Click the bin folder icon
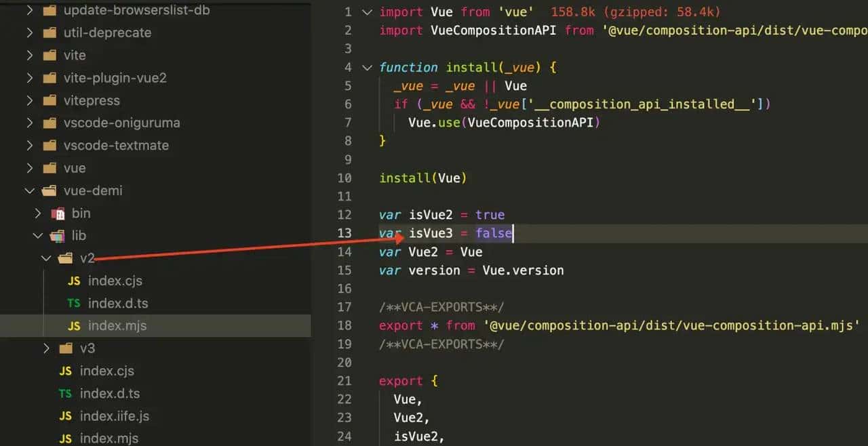Screen dimensions: 868x446 (x=58, y=214)
